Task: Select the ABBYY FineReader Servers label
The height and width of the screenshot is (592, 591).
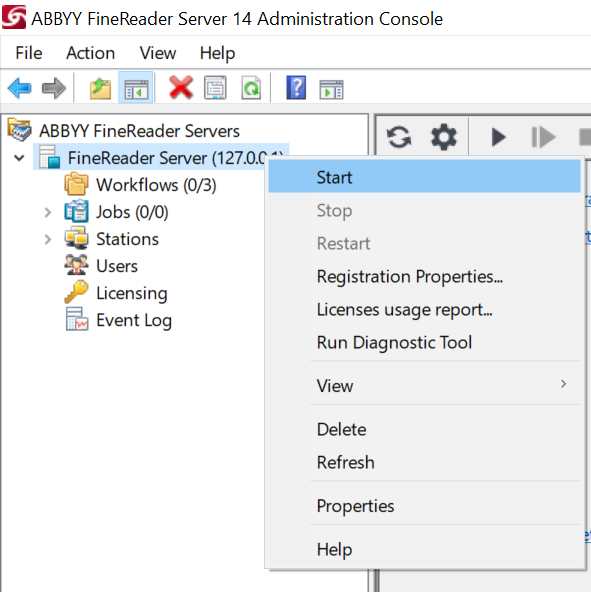Action: click(139, 131)
